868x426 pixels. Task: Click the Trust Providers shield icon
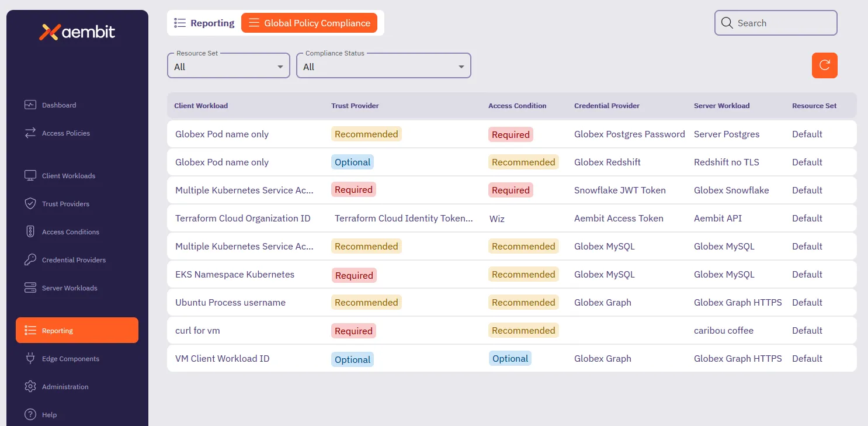pyautogui.click(x=31, y=203)
